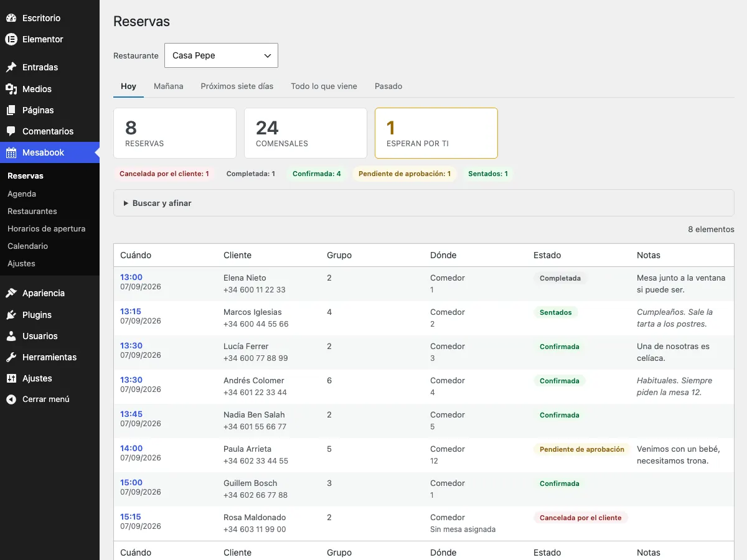
Task: Click the '8 elementos' count text
Action: [x=711, y=230]
